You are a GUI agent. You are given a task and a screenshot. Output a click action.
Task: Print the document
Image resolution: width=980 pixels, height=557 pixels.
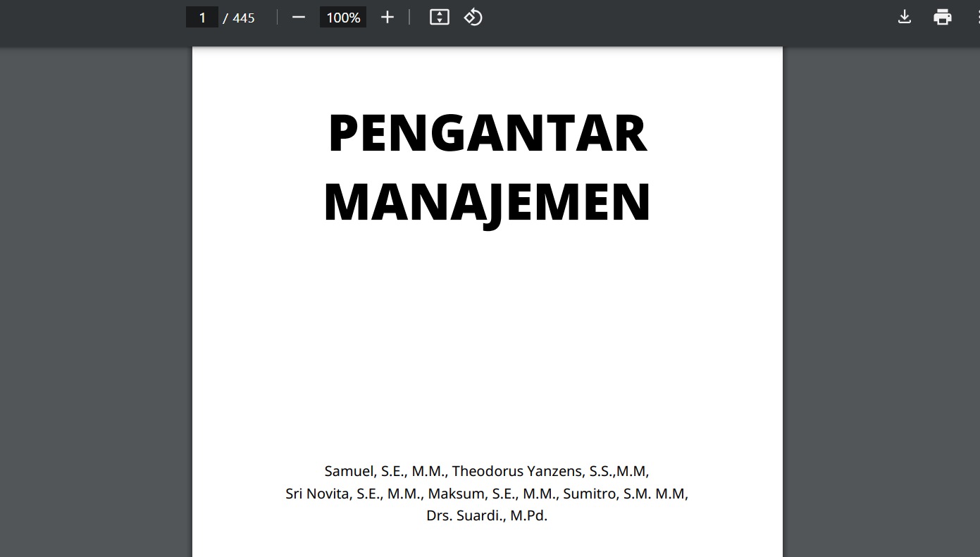(942, 18)
